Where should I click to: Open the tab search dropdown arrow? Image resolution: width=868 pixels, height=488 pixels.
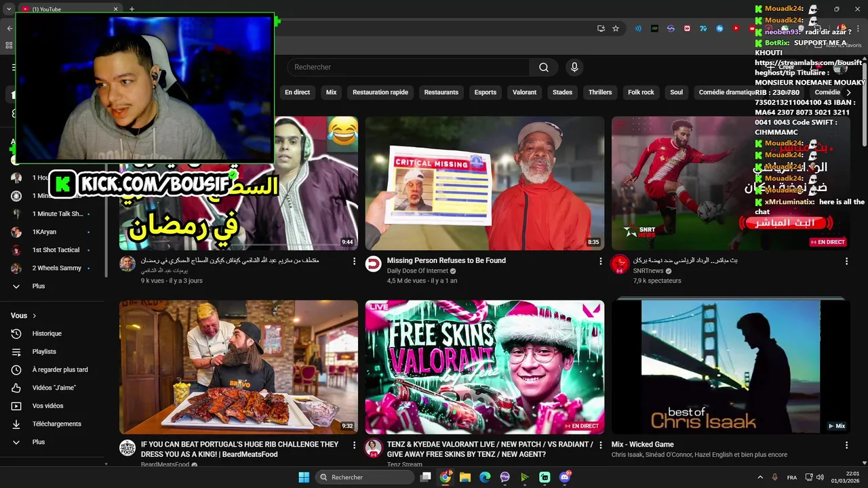coord(9,9)
